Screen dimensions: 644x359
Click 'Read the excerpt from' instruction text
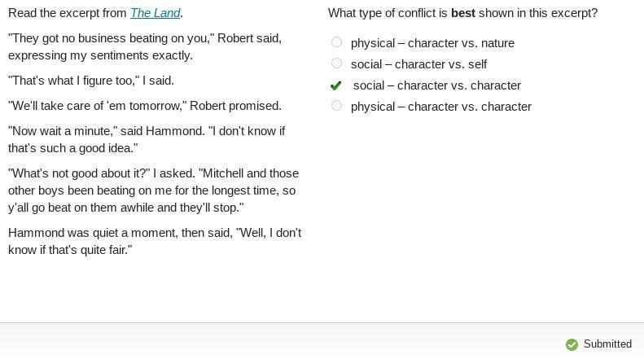click(x=68, y=13)
